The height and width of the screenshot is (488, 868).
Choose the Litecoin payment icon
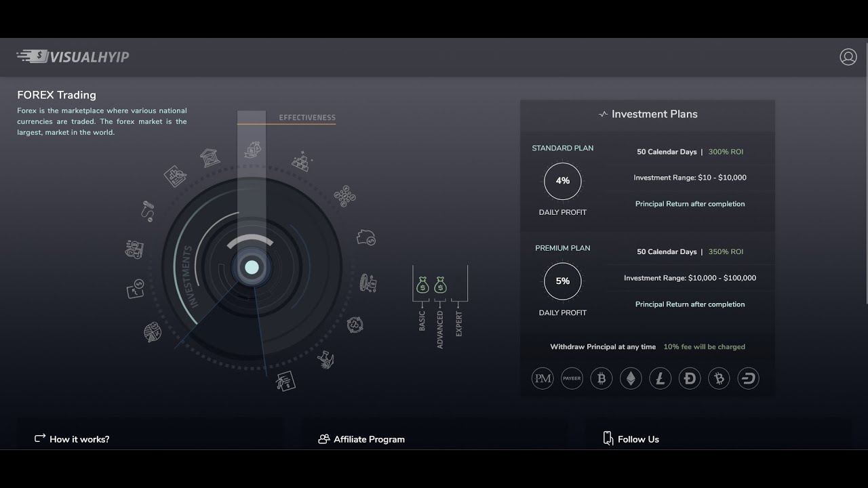click(x=660, y=378)
